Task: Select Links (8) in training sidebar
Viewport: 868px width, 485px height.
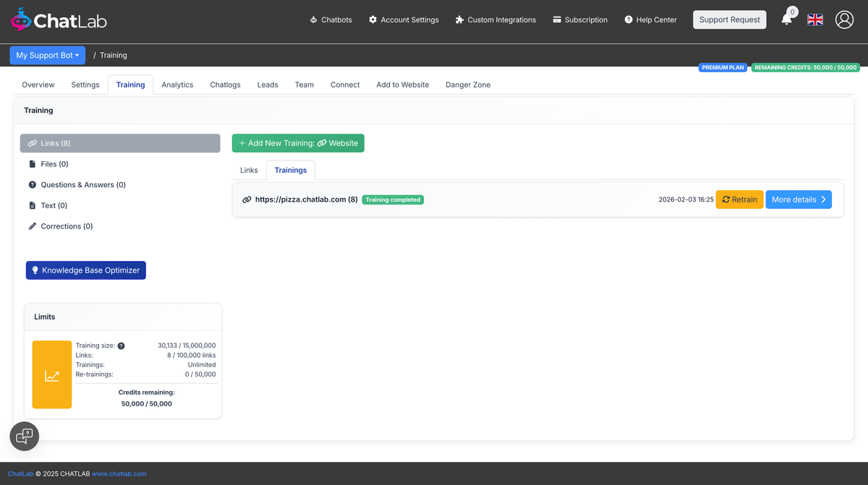Action: click(x=120, y=143)
